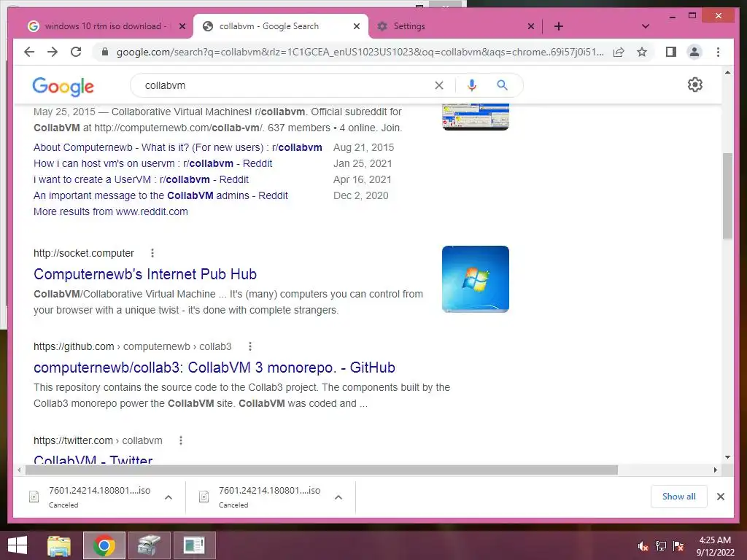Expand the tab search dropdown arrow
Image resolution: width=747 pixels, height=560 pixels.
pos(645,26)
